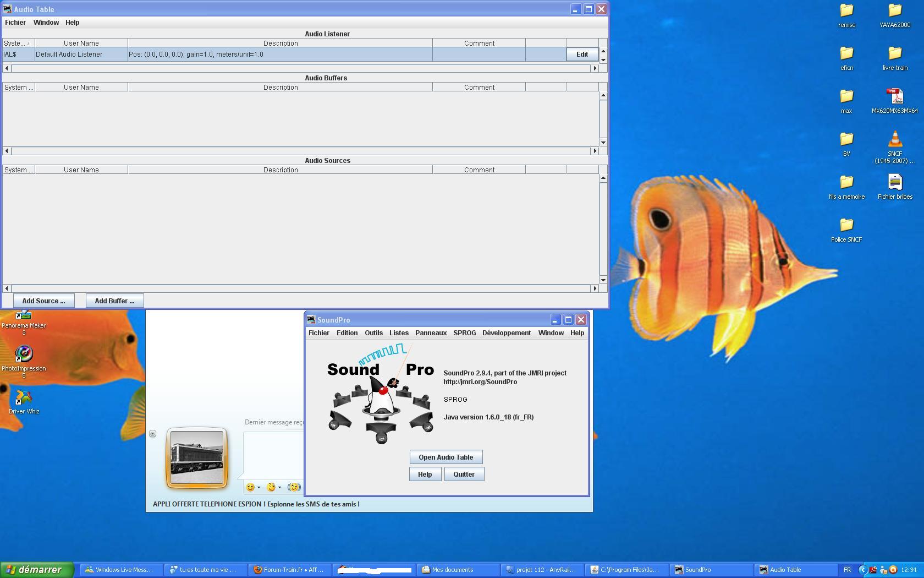
Task: Open the Police SNCF folder icon
Action: point(846,230)
